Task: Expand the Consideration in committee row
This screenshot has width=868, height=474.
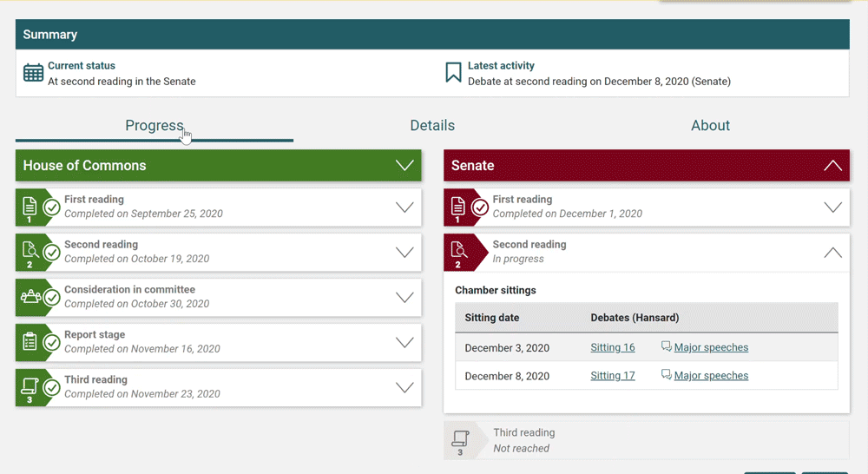Action: point(404,297)
